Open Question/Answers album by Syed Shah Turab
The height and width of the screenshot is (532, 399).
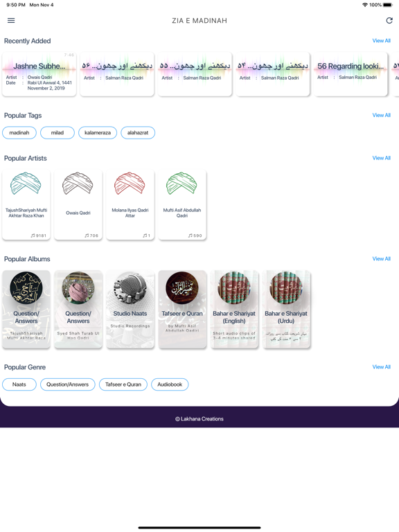(x=78, y=309)
